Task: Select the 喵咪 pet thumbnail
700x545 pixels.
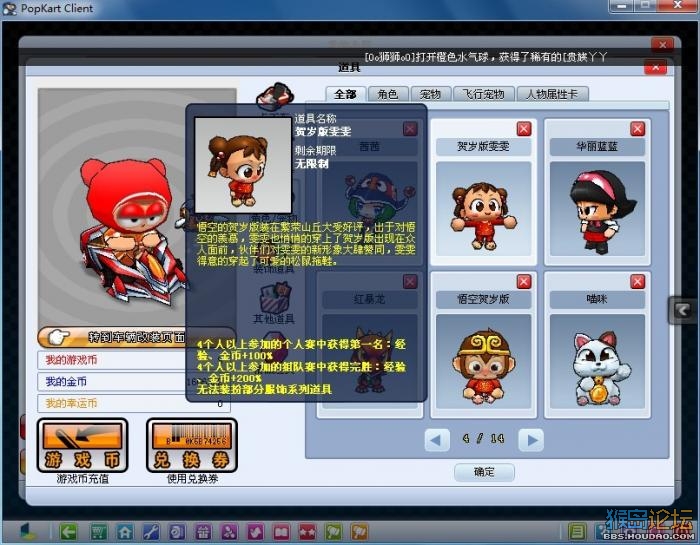Action: click(x=597, y=362)
